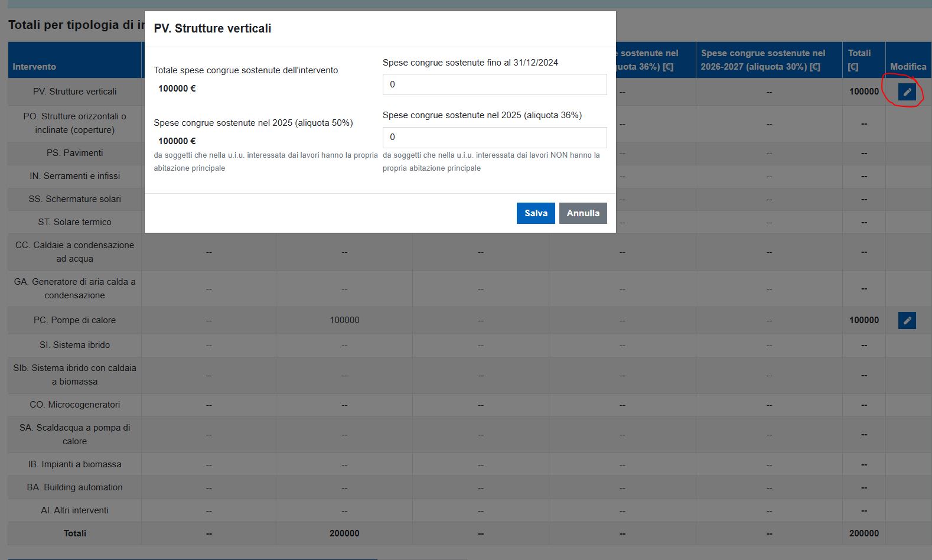The width and height of the screenshot is (932, 560).
Task: Select row label 'CO. Microcogeneratori'
Action: tap(75, 405)
